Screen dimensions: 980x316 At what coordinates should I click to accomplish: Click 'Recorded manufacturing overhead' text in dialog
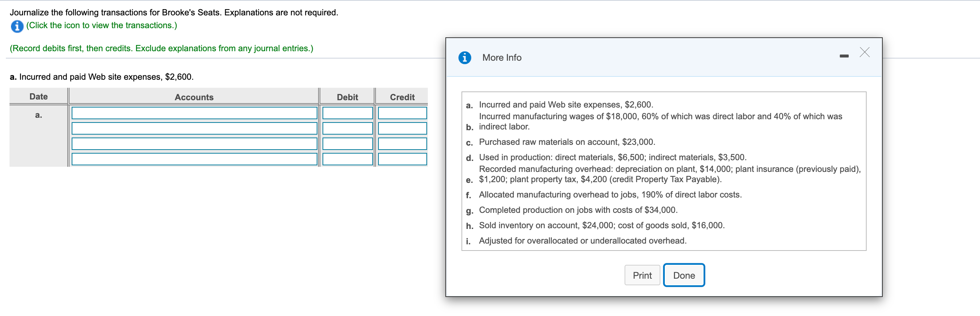tap(670, 174)
